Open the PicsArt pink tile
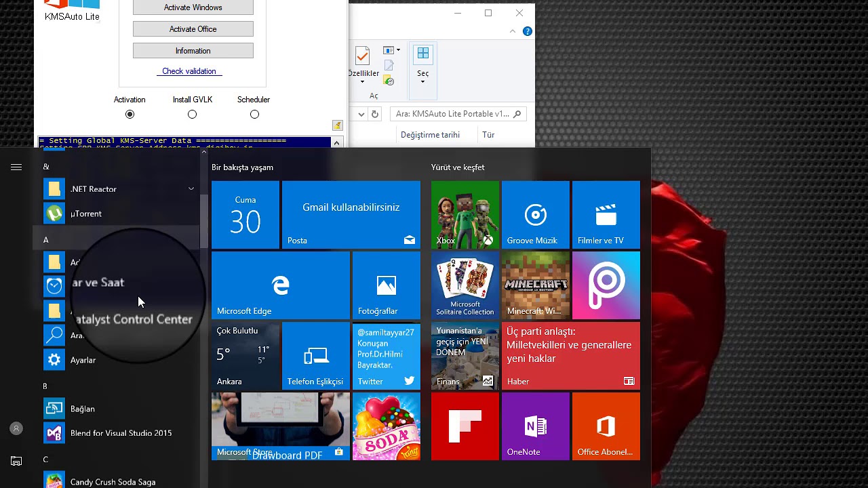The image size is (868, 488). click(606, 285)
